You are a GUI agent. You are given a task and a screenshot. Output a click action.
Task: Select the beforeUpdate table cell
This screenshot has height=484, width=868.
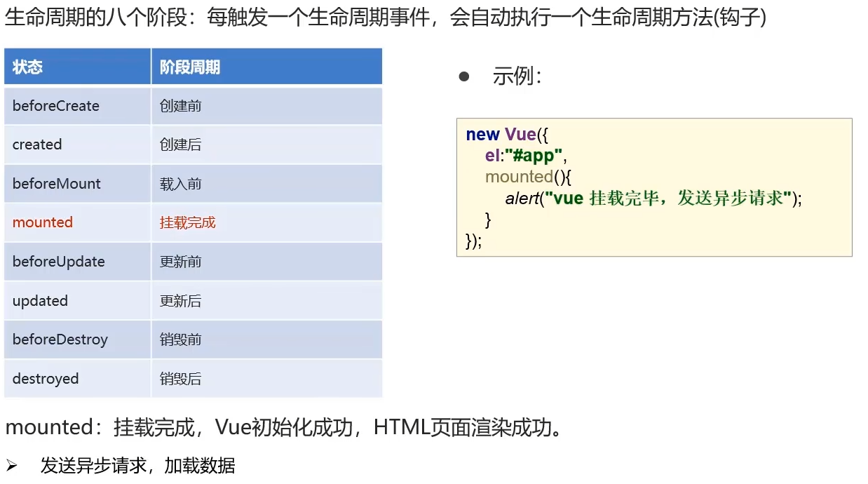(x=59, y=262)
